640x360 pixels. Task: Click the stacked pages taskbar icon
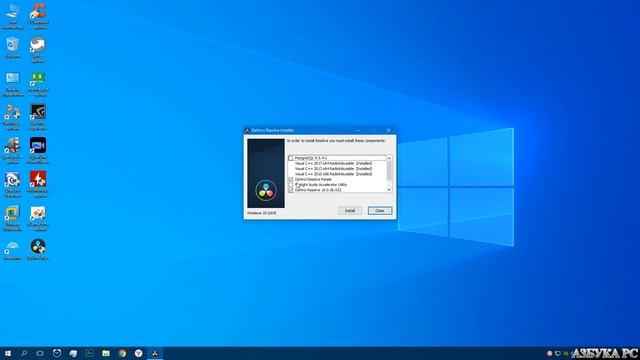[x=73, y=353]
